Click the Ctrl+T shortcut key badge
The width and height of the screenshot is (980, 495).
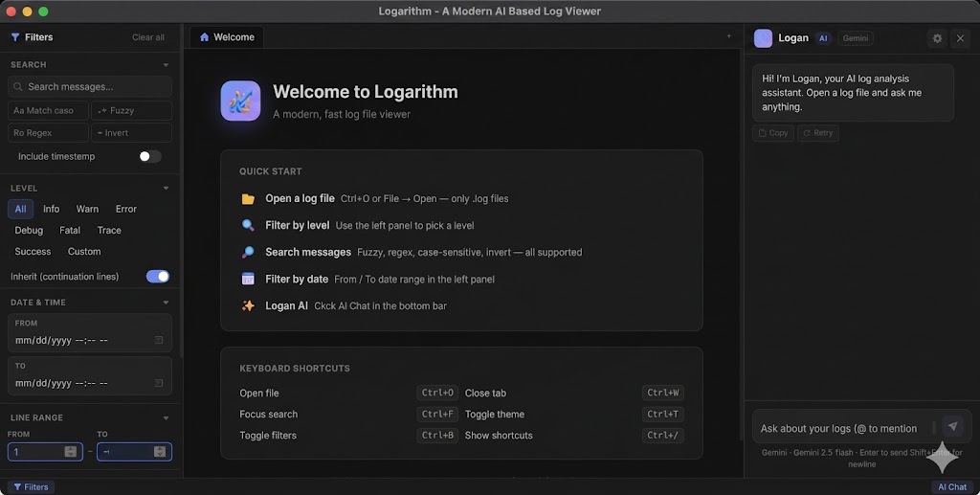coord(663,414)
